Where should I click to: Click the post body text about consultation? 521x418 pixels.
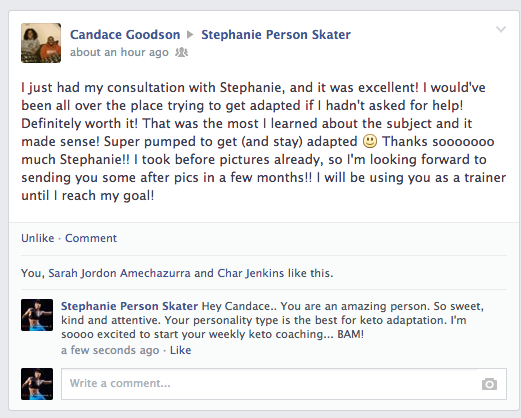pyautogui.click(x=263, y=141)
